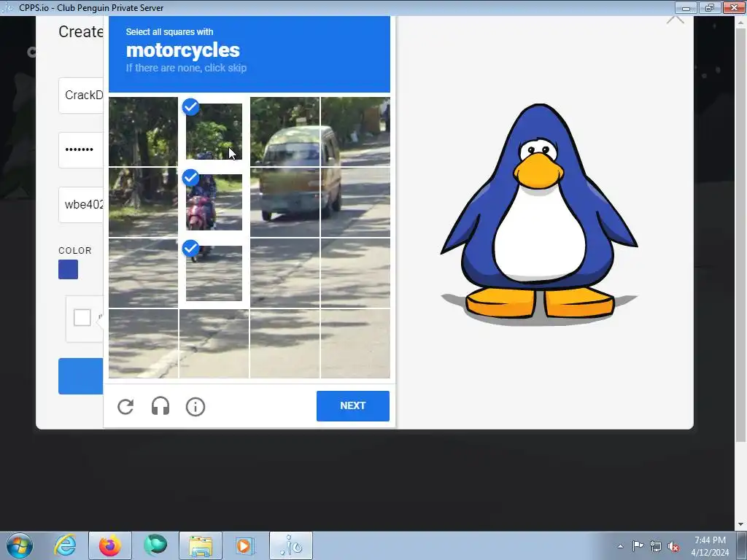Show hidden tray icons arrow

(620, 546)
